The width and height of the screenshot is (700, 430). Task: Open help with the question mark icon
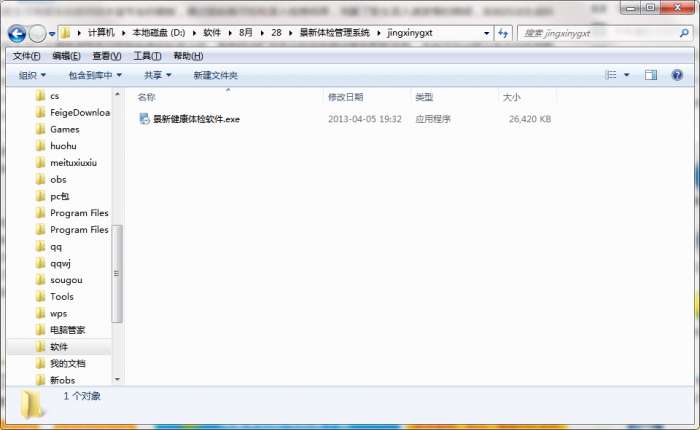[677, 75]
